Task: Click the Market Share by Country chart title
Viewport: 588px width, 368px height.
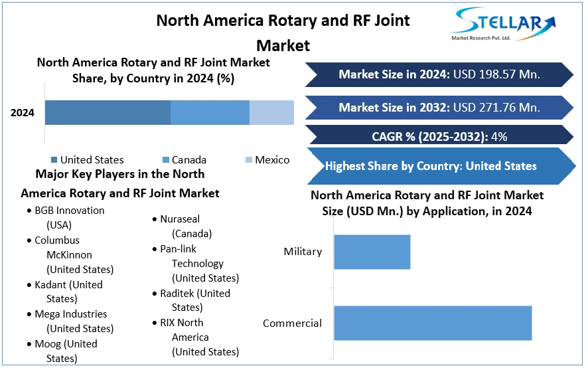Action: click(x=153, y=70)
